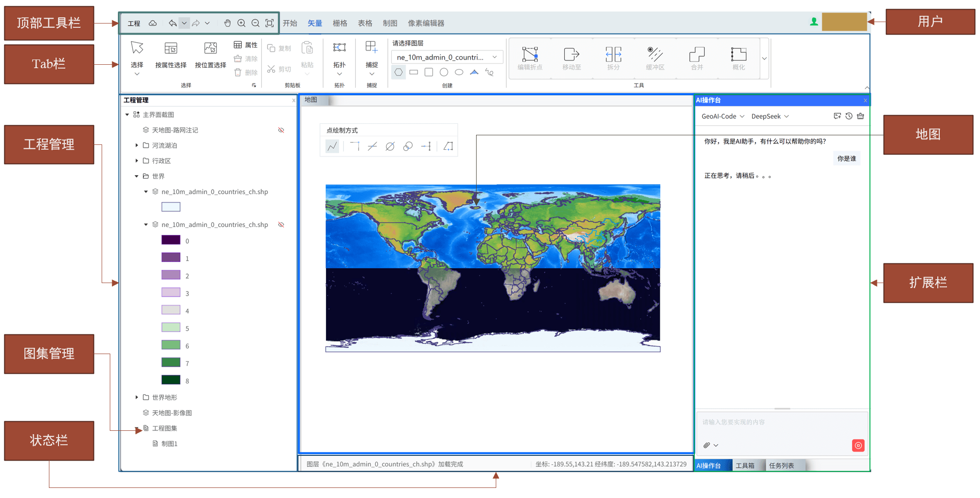Collapse the 世界 folder
Screen dimensions: 980x498
pyautogui.click(x=137, y=176)
